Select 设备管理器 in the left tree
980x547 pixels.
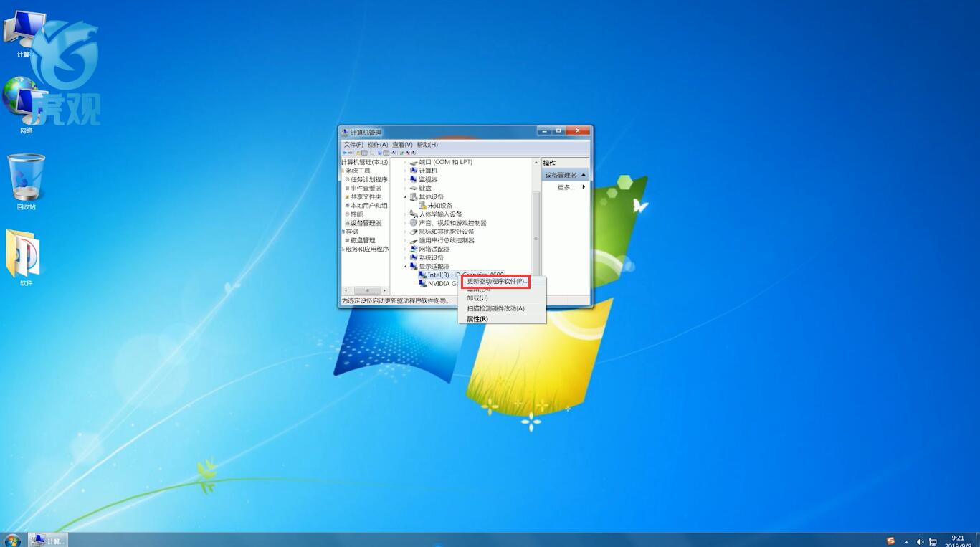[x=366, y=223]
